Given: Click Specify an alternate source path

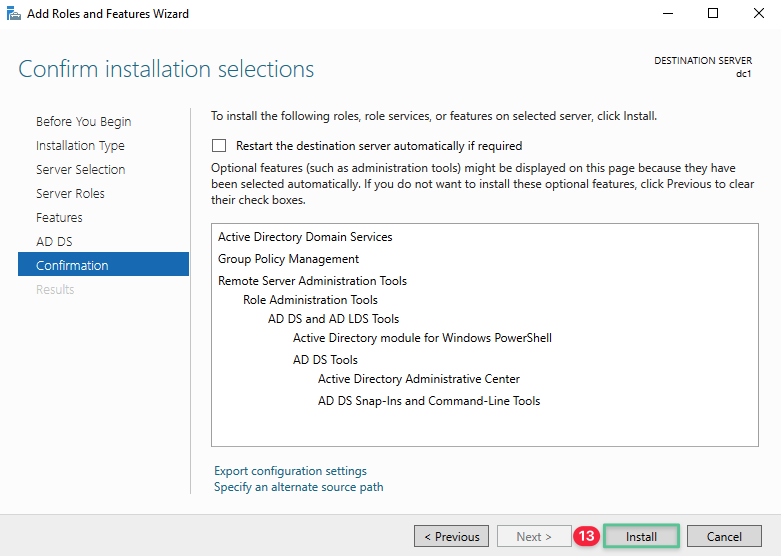Looking at the screenshot, I should click(x=298, y=487).
